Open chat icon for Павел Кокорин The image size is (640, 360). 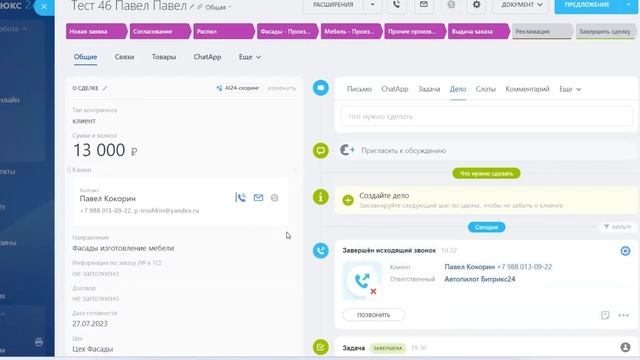click(275, 198)
